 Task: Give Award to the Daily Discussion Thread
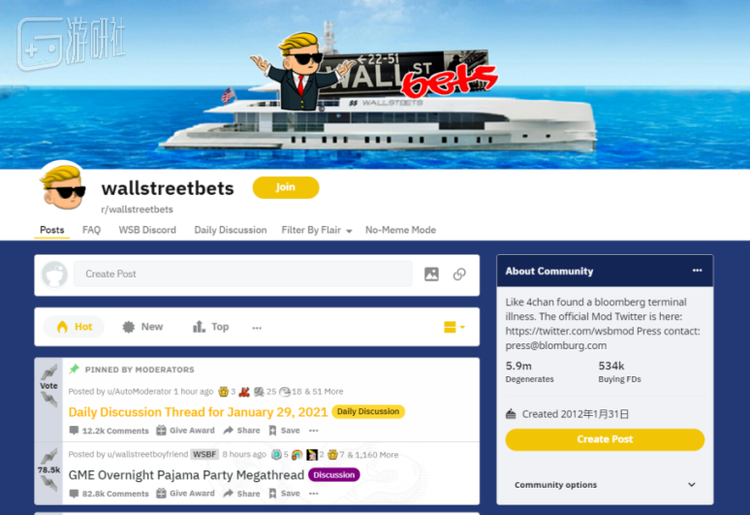point(186,430)
